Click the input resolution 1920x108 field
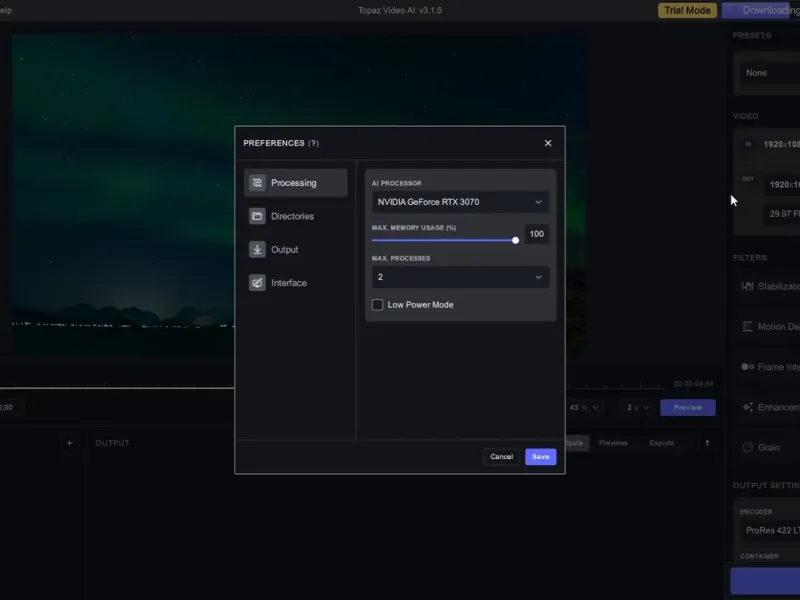Viewport: 800px width, 600px height. [x=781, y=144]
